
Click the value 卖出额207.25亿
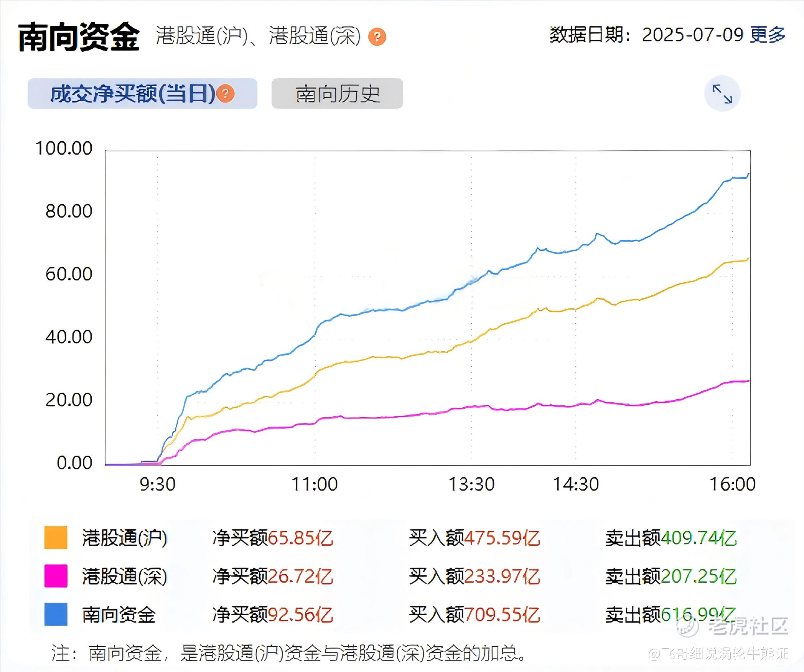click(x=671, y=576)
